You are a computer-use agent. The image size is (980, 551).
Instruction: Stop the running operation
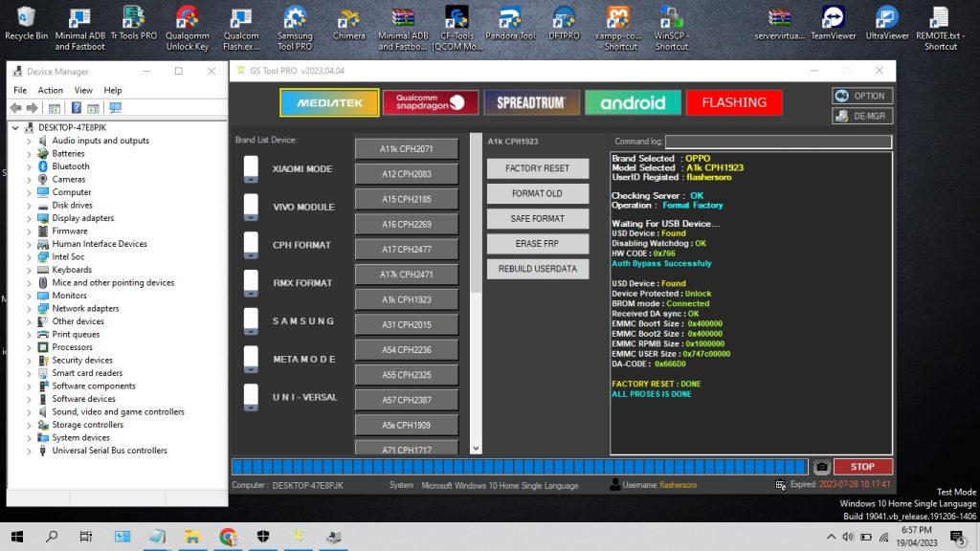[x=862, y=467]
